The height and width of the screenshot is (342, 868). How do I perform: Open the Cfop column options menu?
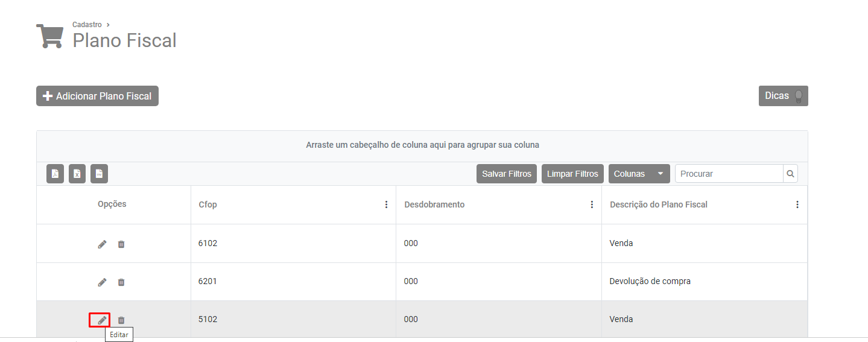(x=387, y=204)
